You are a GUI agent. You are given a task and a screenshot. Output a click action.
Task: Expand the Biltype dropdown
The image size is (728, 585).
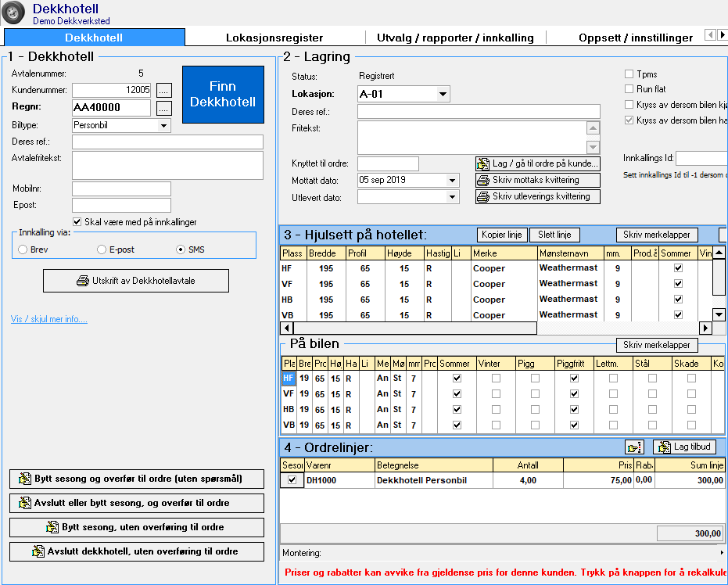point(163,125)
